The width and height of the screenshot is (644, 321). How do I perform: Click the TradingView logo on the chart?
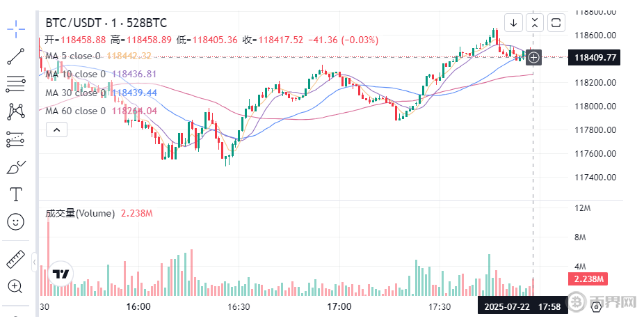pos(61,274)
